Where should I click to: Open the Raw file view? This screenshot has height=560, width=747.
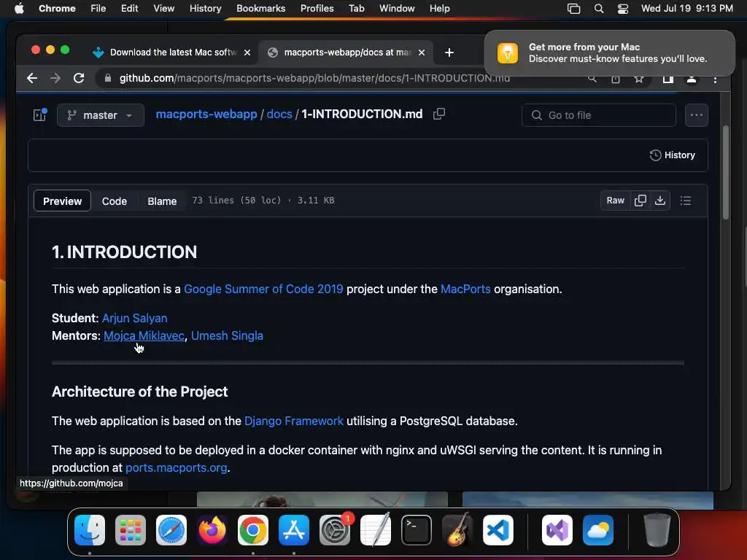click(x=615, y=201)
